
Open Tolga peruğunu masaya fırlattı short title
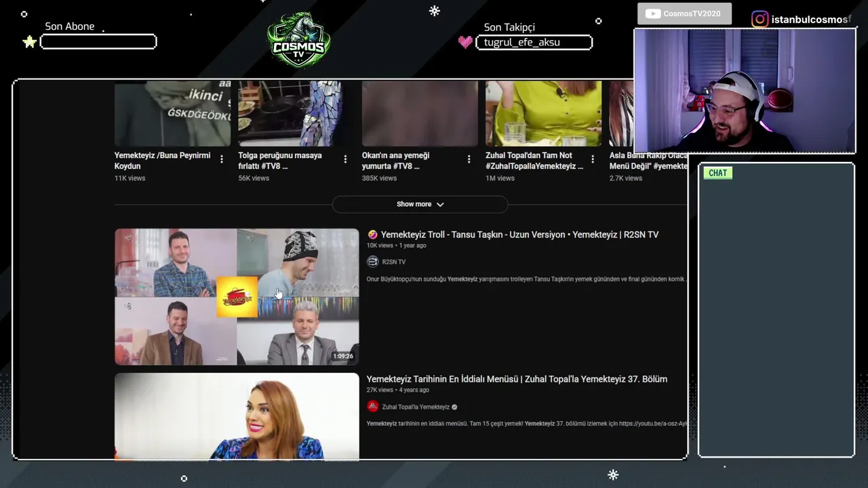[280, 161]
